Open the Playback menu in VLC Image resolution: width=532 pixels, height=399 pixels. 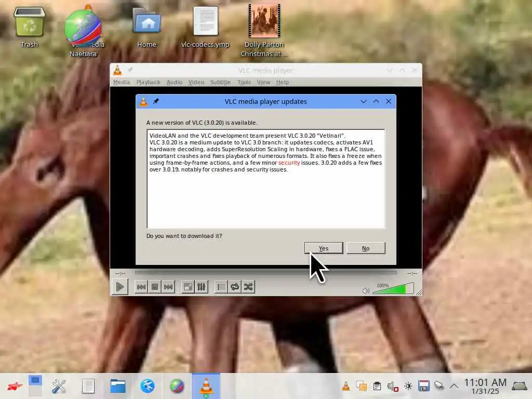click(148, 82)
